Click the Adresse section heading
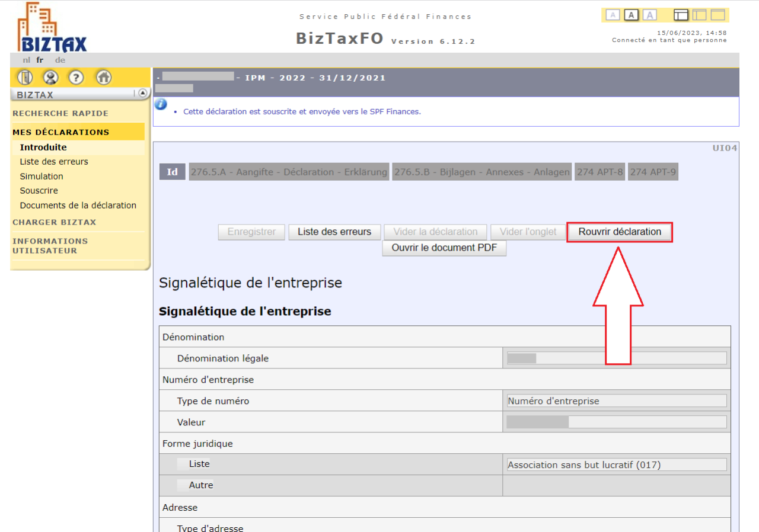This screenshot has height=532, width=759. [180, 508]
